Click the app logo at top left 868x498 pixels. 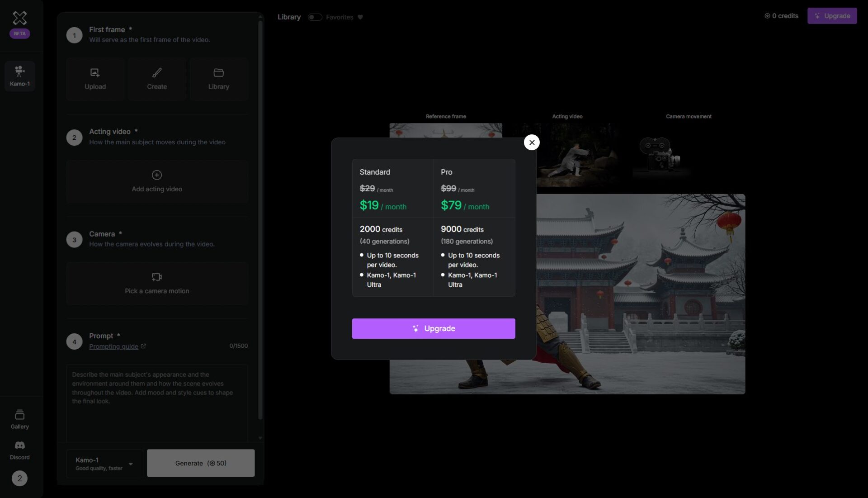point(19,18)
